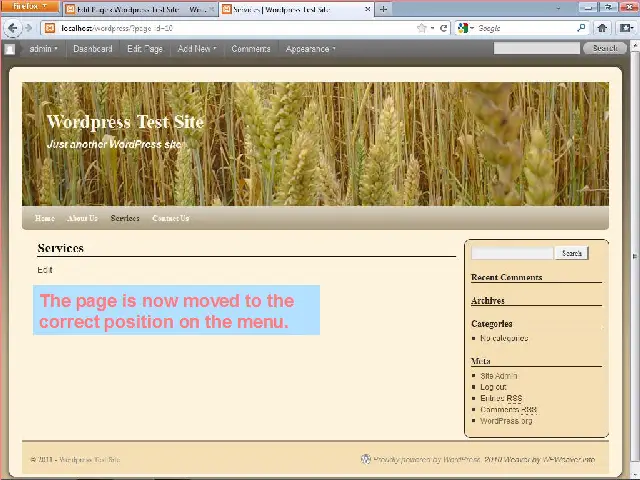Click the admin avatar icon in the admin bar
This screenshot has height=480, width=640.
pos(10,49)
